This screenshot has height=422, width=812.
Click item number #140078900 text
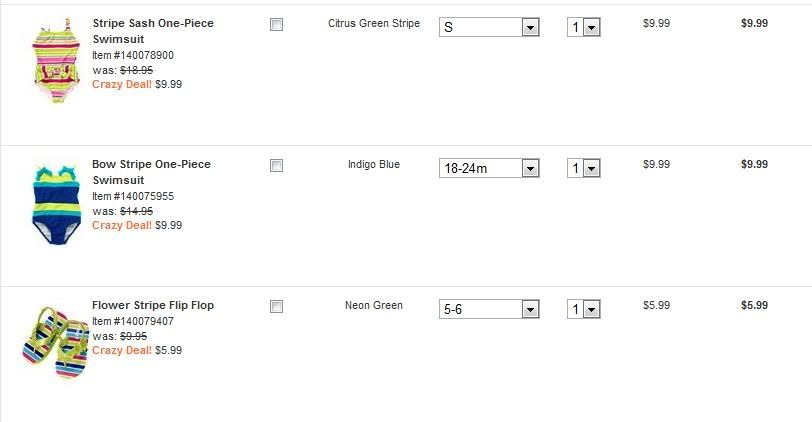[132, 55]
